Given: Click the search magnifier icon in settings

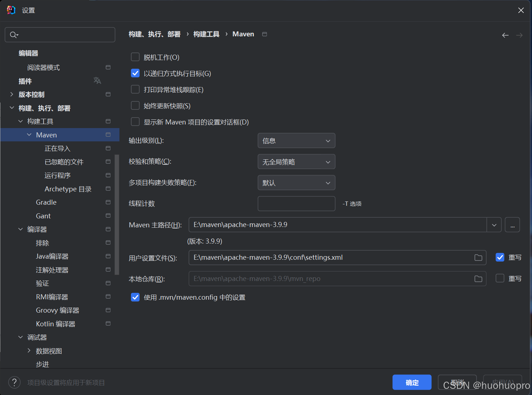Looking at the screenshot, I should pos(14,35).
